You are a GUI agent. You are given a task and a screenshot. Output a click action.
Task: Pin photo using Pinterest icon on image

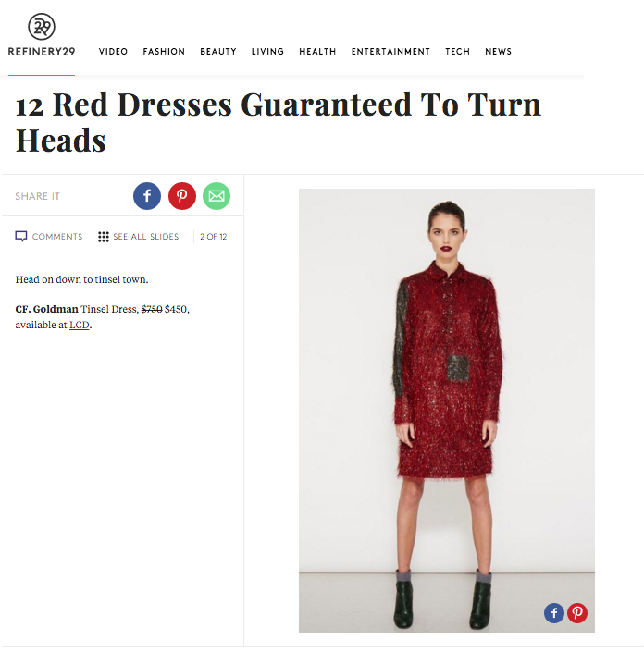tap(577, 613)
